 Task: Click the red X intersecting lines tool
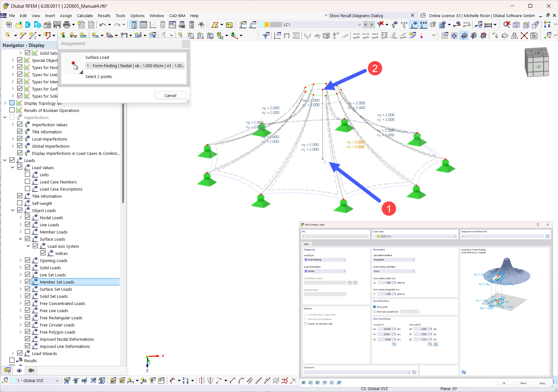(524, 36)
